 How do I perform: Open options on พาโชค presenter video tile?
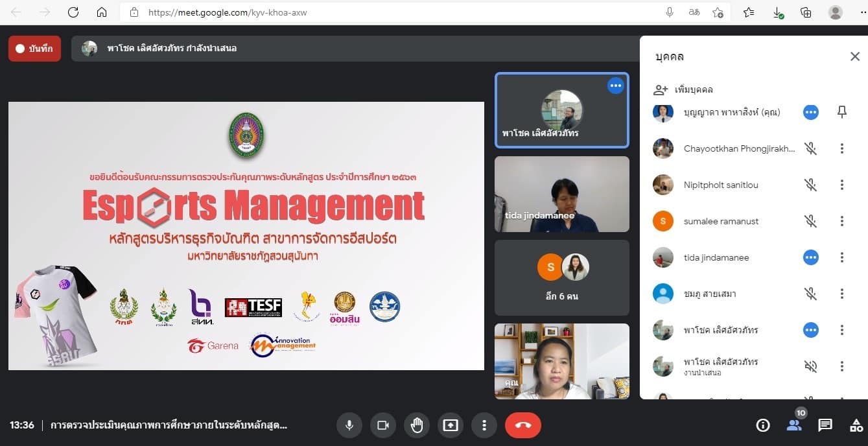coord(615,86)
